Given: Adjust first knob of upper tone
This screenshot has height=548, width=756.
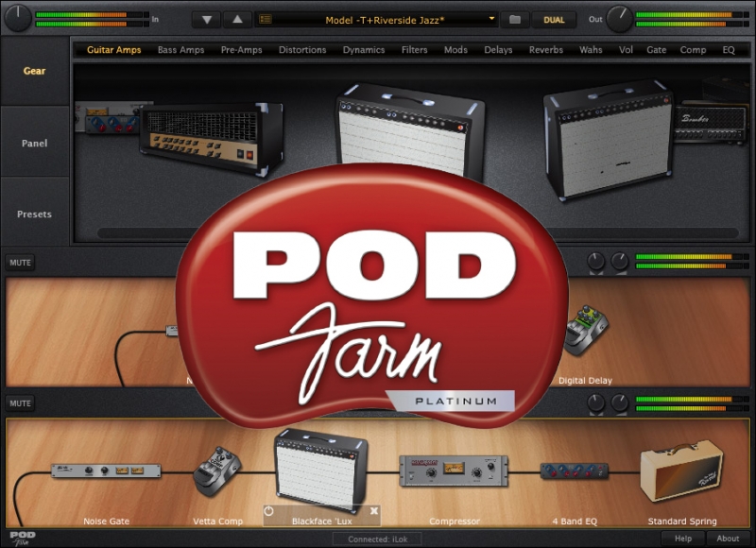Looking at the screenshot, I should [x=596, y=261].
